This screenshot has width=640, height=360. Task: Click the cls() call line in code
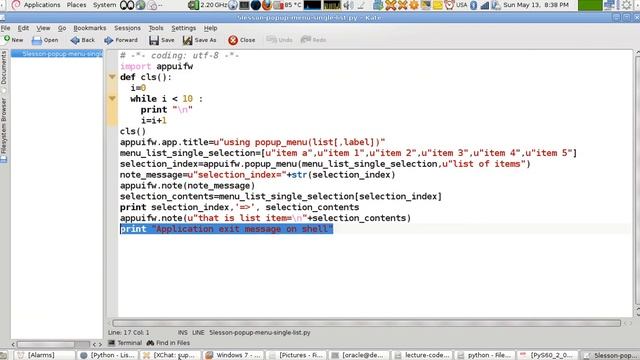pyautogui.click(x=133, y=131)
